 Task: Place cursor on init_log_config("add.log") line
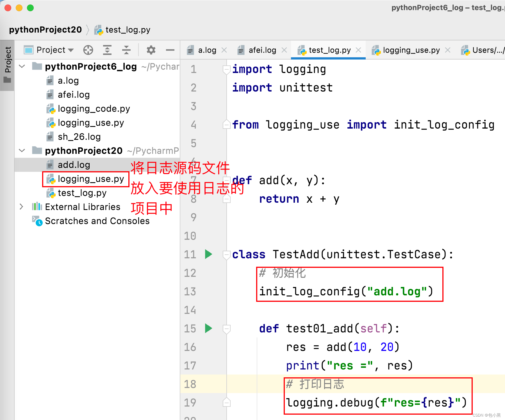point(346,291)
